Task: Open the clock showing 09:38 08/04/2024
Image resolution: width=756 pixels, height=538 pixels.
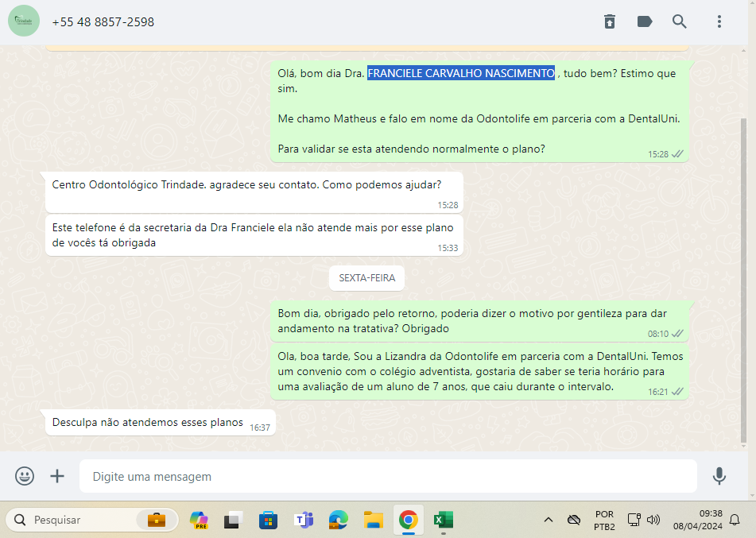Action: pos(698,520)
